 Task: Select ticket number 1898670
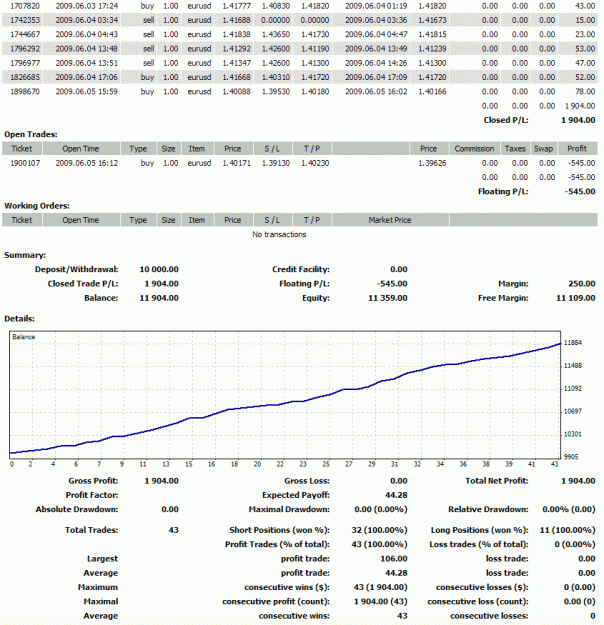pyautogui.click(x=25, y=92)
